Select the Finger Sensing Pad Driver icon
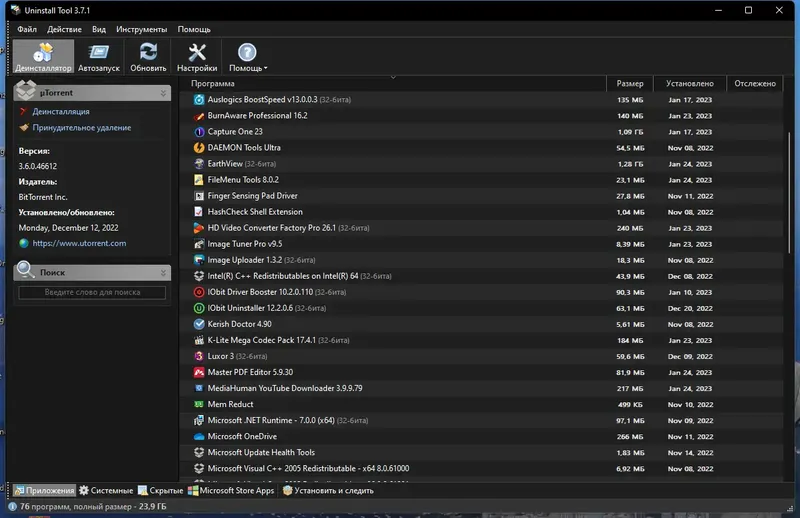The image size is (800, 518). point(199,196)
